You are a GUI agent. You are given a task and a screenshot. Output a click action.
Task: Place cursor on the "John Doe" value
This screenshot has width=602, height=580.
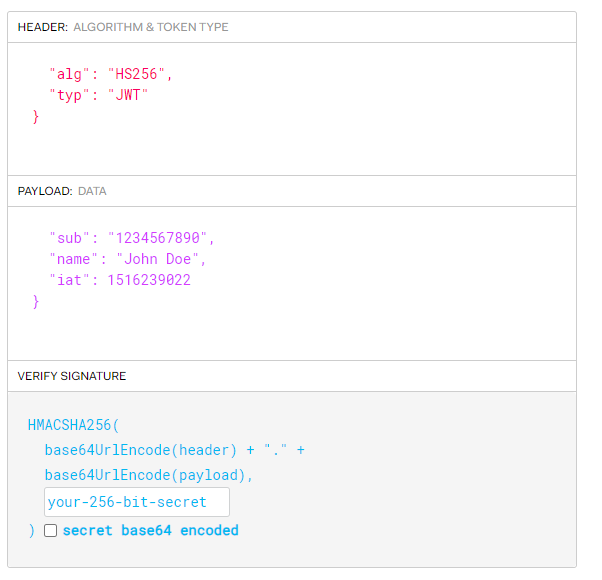coord(160,259)
